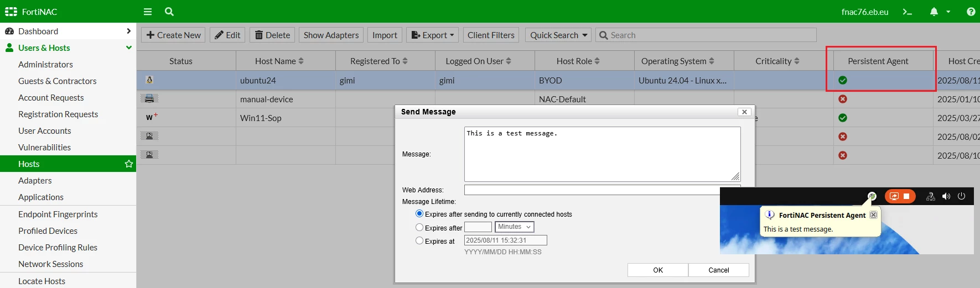
Task: Click the Expires after number field
Action: point(478,227)
